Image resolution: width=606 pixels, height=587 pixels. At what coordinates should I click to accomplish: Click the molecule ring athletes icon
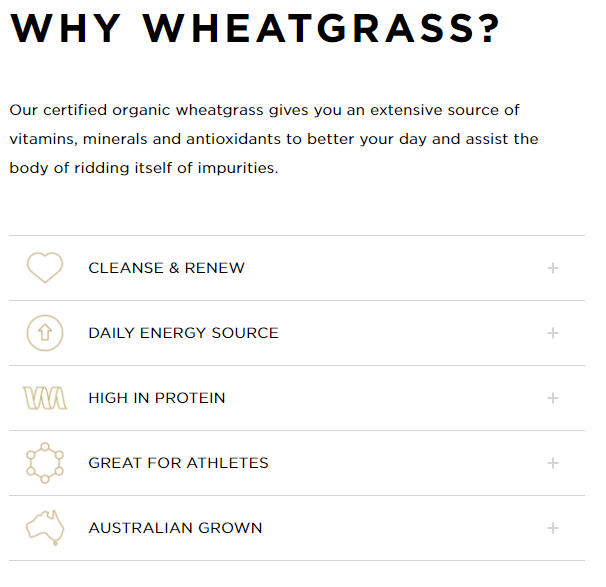click(x=44, y=463)
